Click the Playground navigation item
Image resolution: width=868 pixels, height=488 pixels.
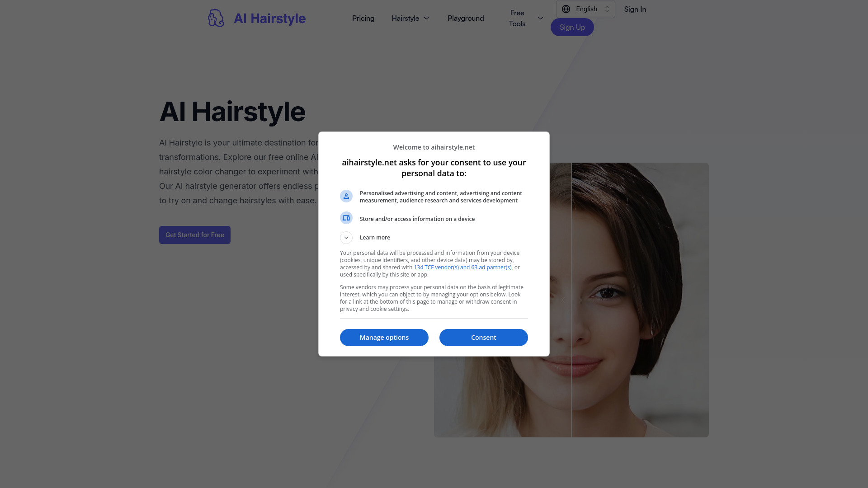click(x=466, y=18)
